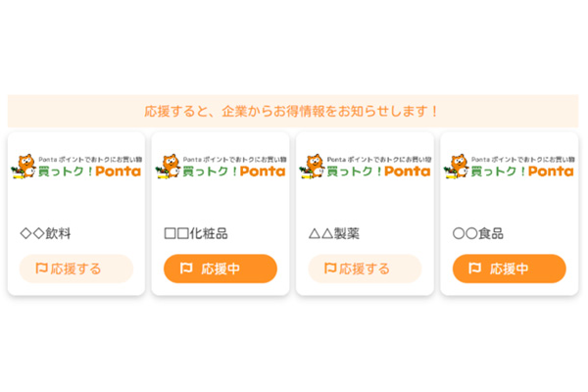
Task: Open the ◇◇飲料 company name
Action: point(45,233)
